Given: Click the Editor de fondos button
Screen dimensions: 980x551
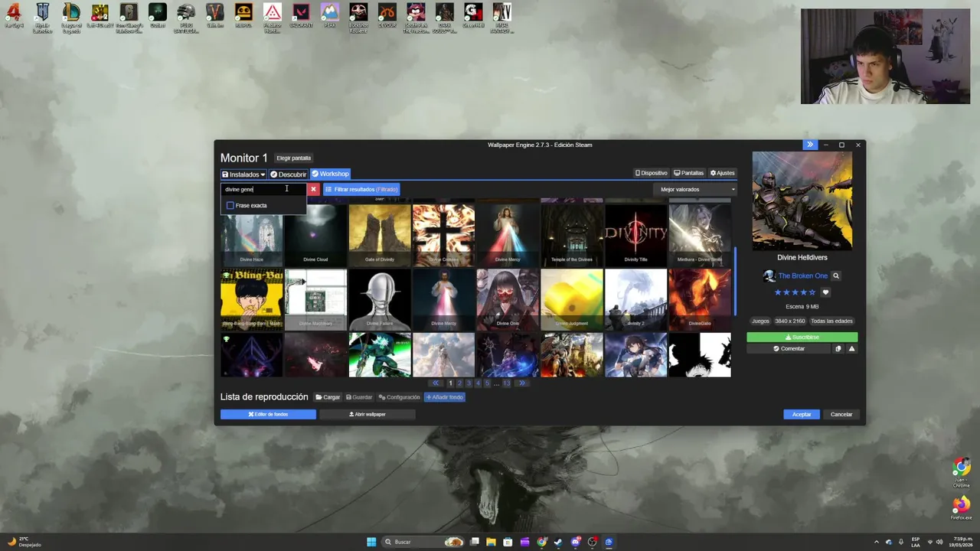Looking at the screenshot, I should tap(268, 415).
